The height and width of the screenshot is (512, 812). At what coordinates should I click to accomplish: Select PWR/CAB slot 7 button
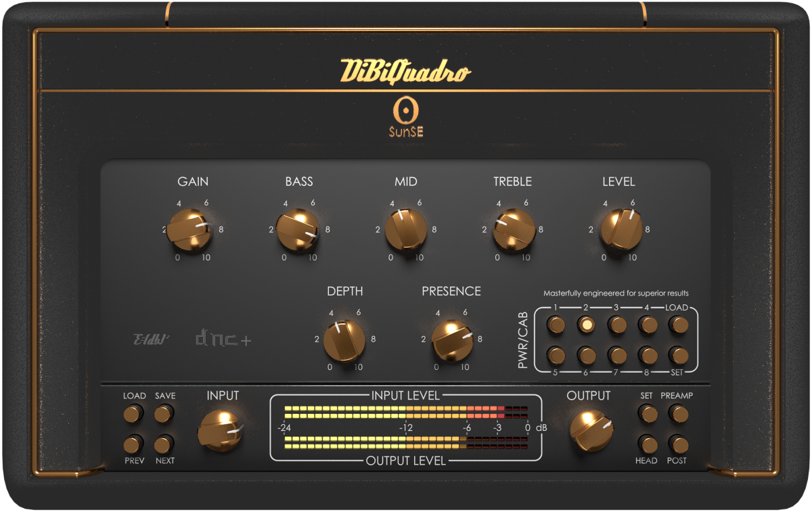(617, 355)
